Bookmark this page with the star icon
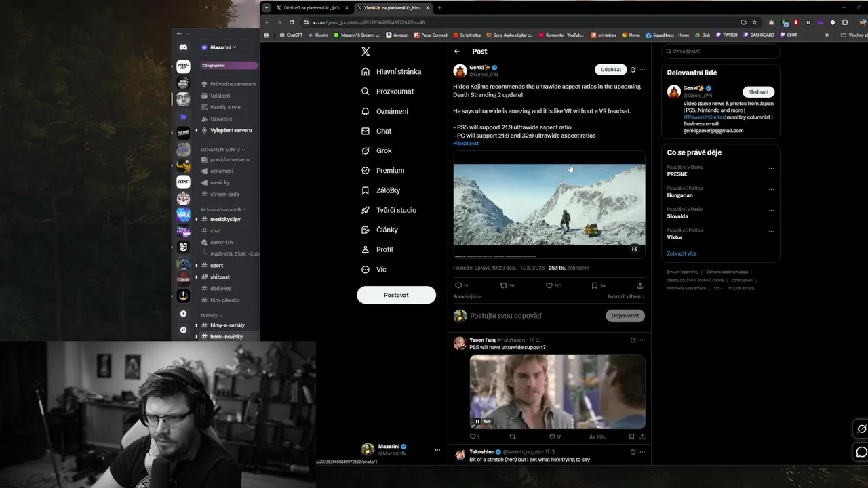The height and width of the screenshot is (488, 868). 755,22
